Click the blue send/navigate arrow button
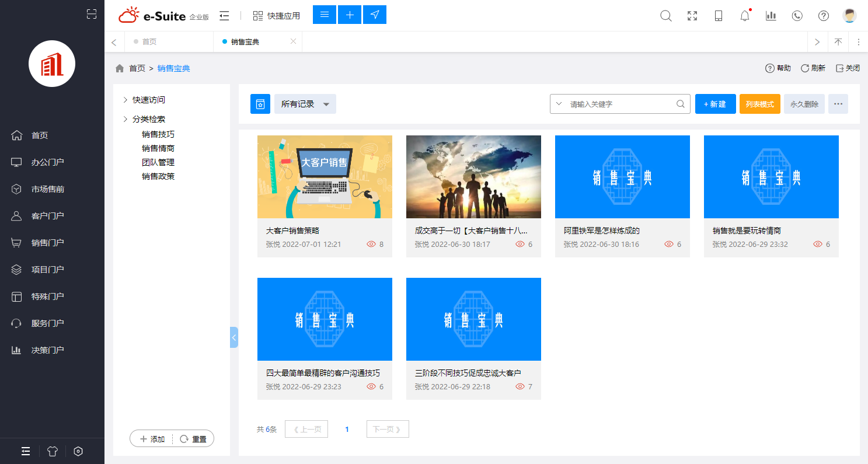The height and width of the screenshot is (464, 868). coord(374,15)
